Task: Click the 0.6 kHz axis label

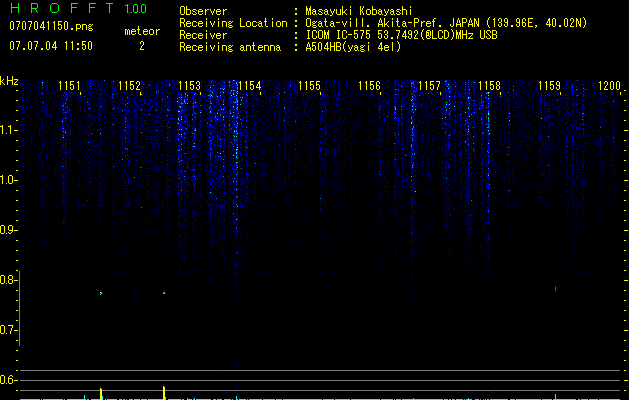Action: tap(8, 380)
